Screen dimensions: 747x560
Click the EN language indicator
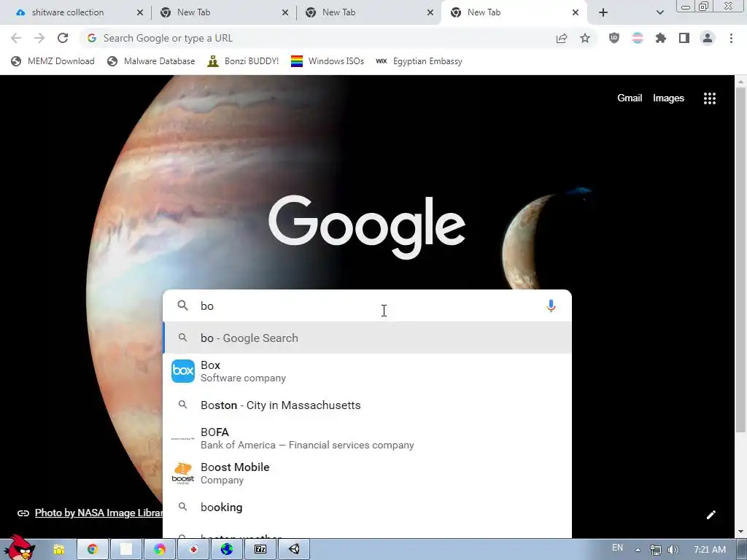pos(617,548)
